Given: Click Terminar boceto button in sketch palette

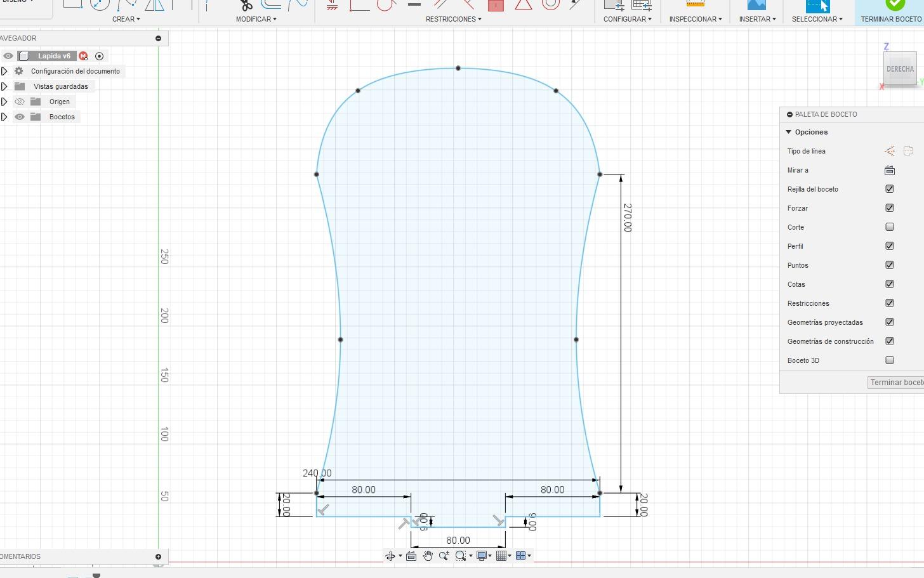Looking at the screenshot, I should 895,383.
